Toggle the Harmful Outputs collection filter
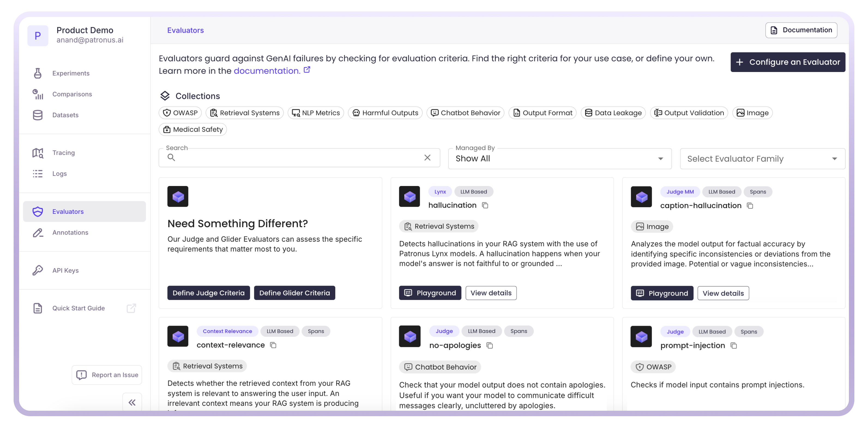Image resolution: width=868 pixels, height=432 pixels. [385, 113]
